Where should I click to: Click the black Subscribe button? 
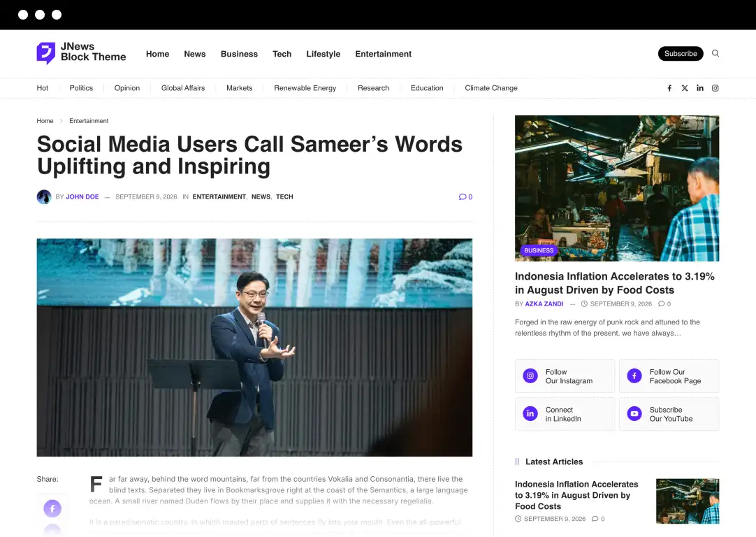(x=681, y=54)
